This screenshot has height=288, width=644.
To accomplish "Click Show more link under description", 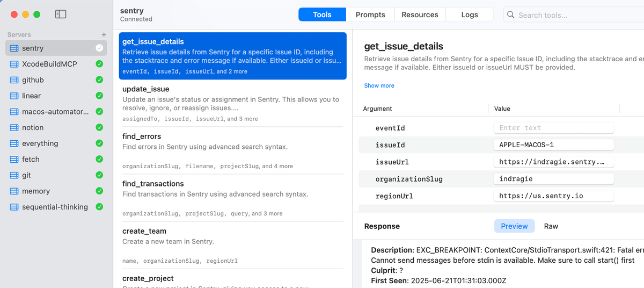I will point(379,85).
